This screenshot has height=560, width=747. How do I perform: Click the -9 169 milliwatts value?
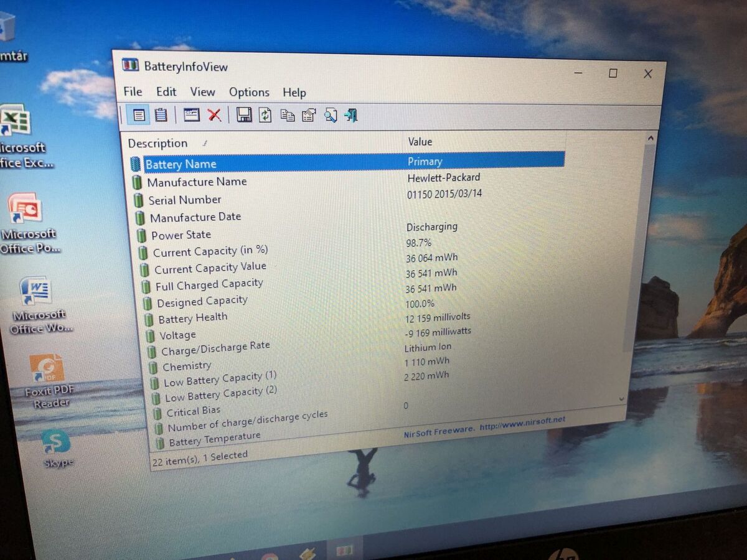click(438, 332)
